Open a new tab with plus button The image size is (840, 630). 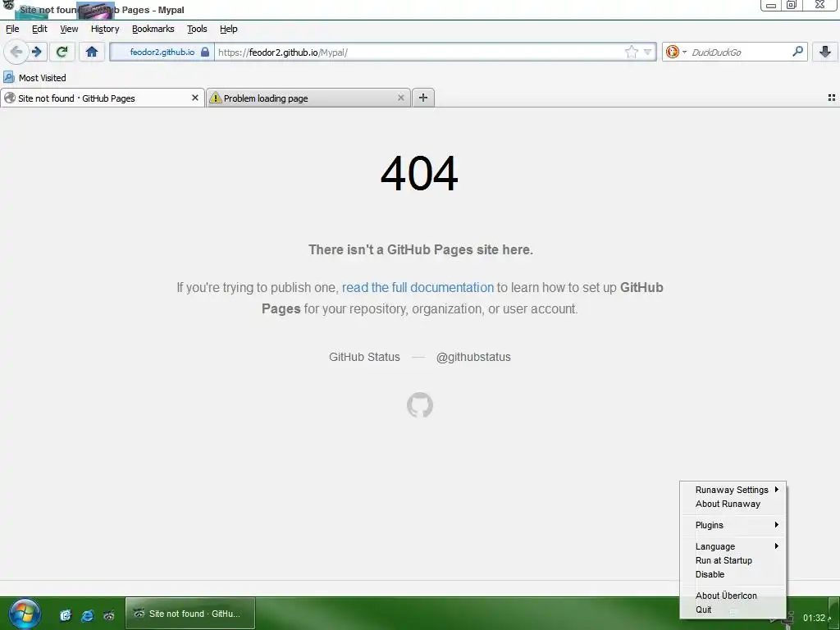click(423, 98)
